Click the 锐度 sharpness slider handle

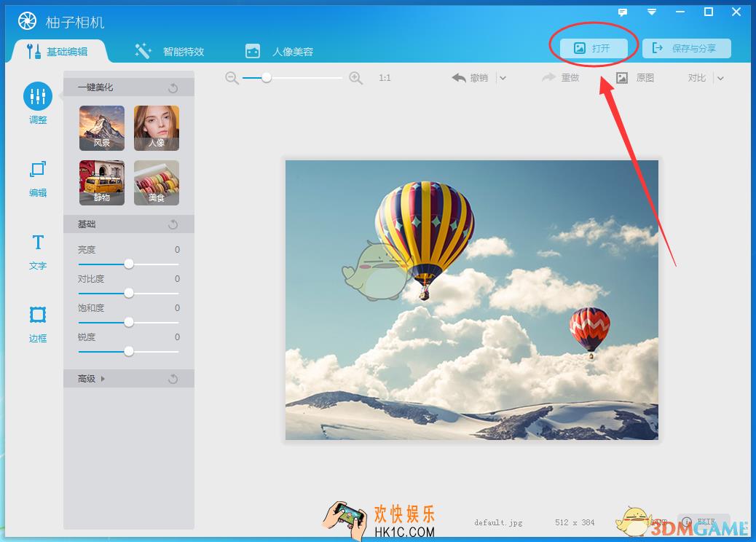click(129, 352)
